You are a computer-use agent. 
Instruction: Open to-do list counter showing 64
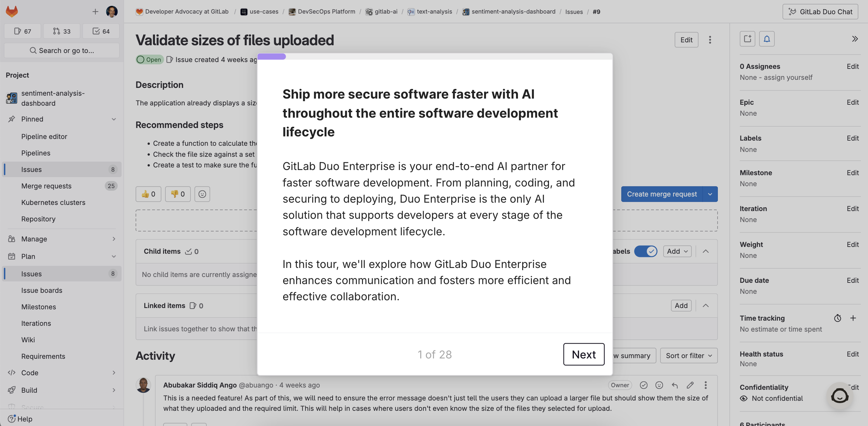point(101,31)
